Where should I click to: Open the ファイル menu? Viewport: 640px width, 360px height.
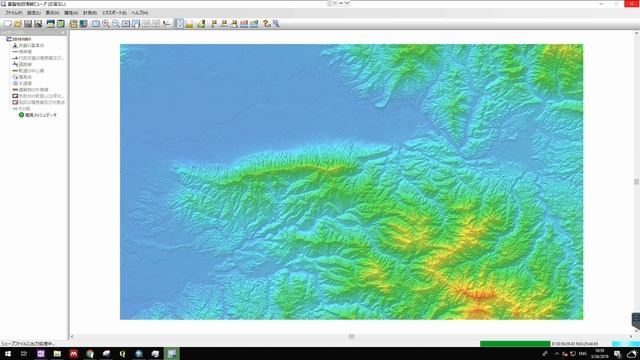(13, 13)
